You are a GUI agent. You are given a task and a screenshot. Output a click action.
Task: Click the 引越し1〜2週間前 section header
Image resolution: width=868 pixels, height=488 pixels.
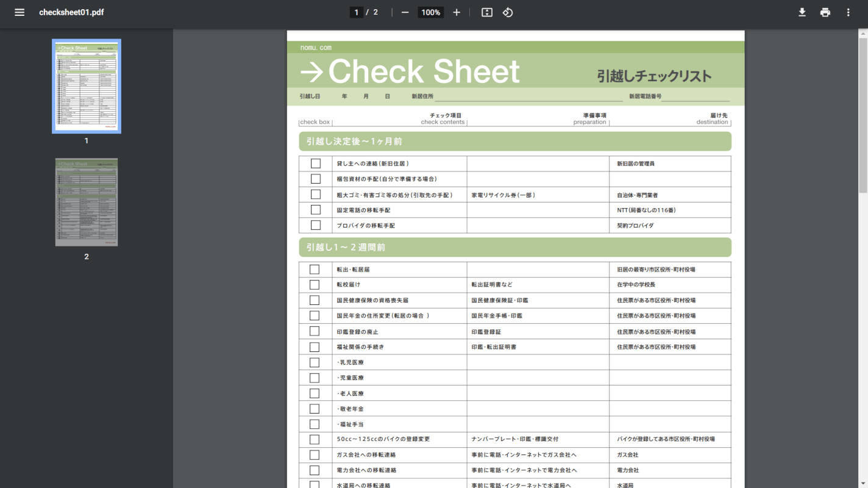[515, 248]
